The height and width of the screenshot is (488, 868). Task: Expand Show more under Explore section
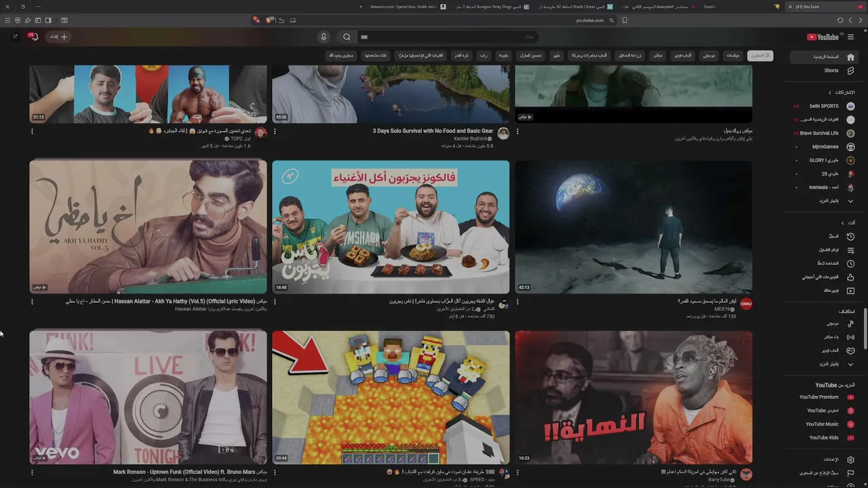[x=825, y=364]
